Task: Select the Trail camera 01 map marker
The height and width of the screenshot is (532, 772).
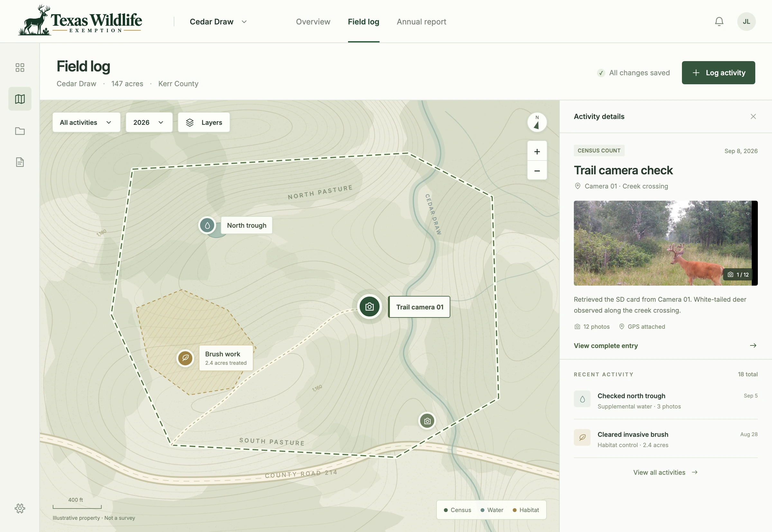Action: click(x=369, y=307)
